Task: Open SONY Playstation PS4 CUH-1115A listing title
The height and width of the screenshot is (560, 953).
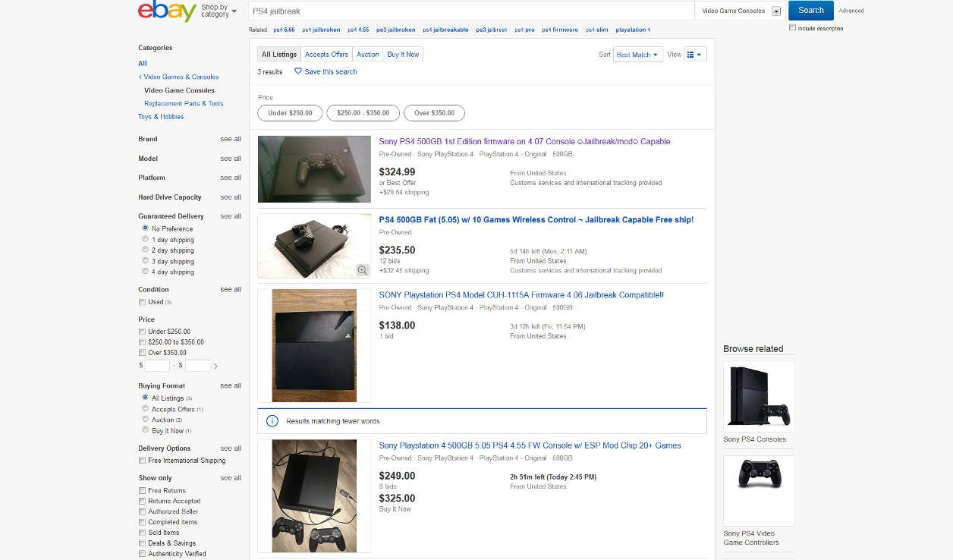Action: pyautogui.click(x=521, y=295)
